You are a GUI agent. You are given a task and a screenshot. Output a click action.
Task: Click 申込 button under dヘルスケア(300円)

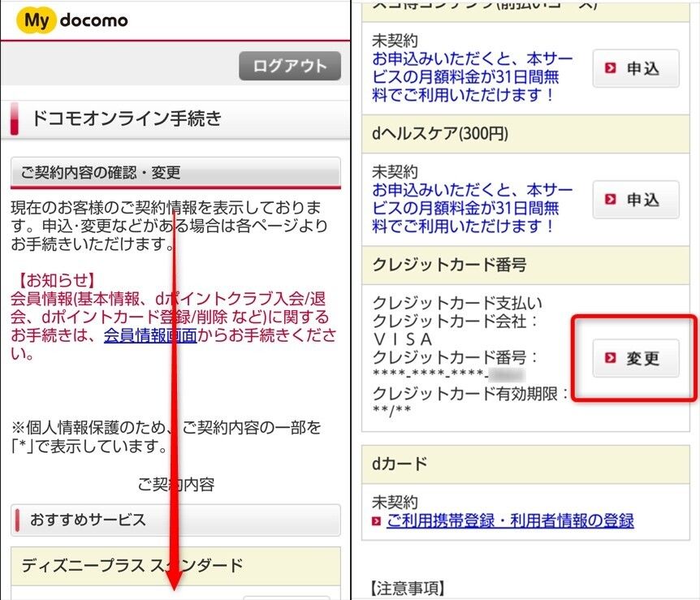pos(636,200)
